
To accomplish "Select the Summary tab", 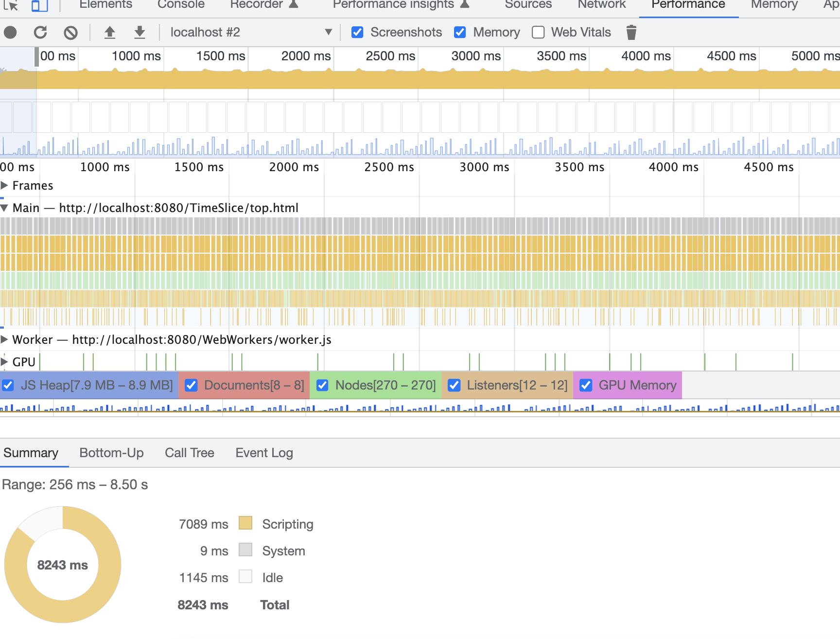I will click(31, 453).
